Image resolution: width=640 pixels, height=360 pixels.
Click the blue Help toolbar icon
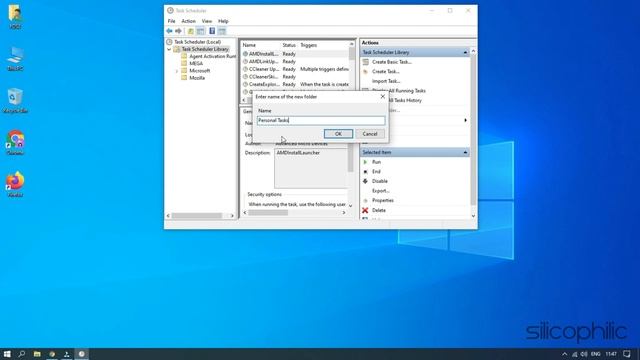coord(212,31)
